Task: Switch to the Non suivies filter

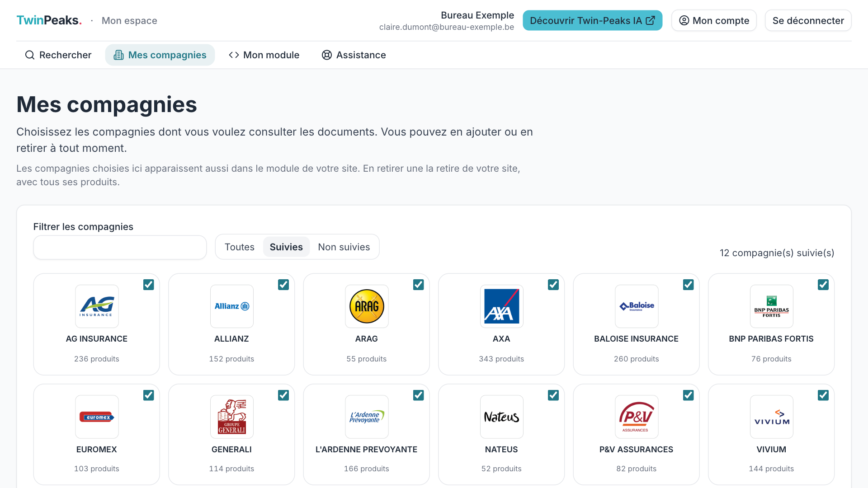Action: point(344,247)
